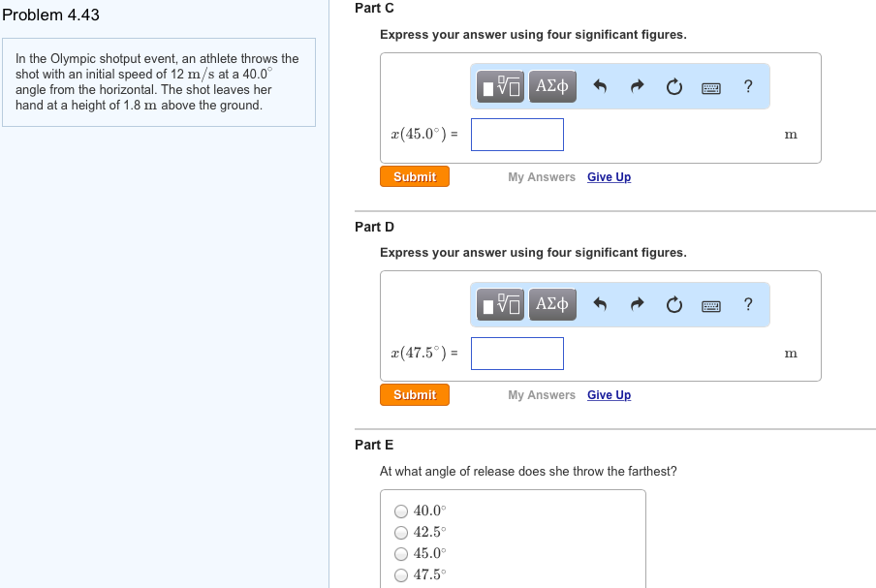Open math templates button in Part D toolbar
Screen dimensions: 876x588
[x=501, y=305]
